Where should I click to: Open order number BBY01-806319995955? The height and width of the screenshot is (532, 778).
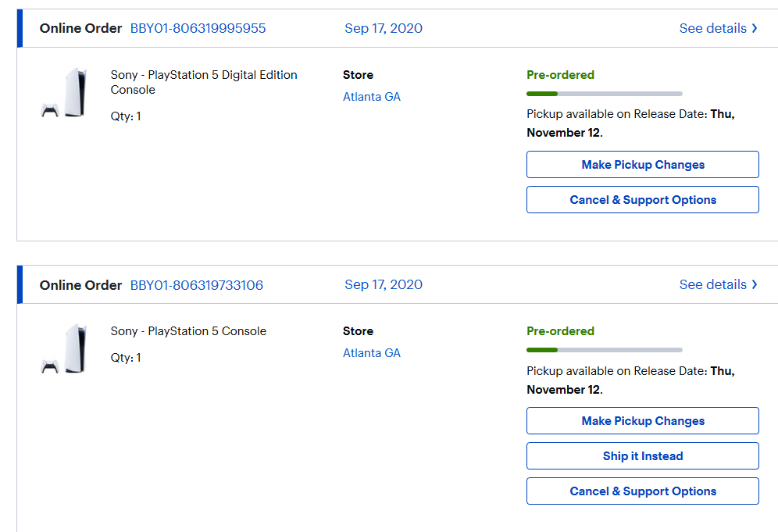198,28
